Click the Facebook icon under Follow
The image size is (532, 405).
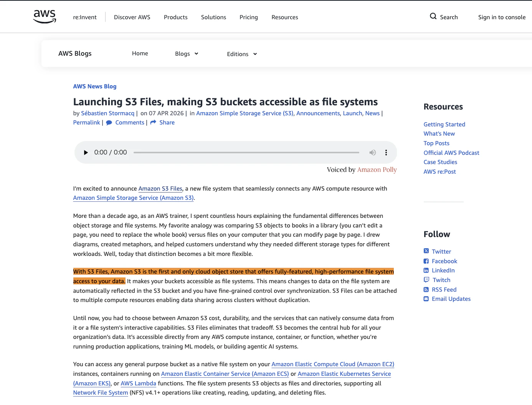click(426, 261)
